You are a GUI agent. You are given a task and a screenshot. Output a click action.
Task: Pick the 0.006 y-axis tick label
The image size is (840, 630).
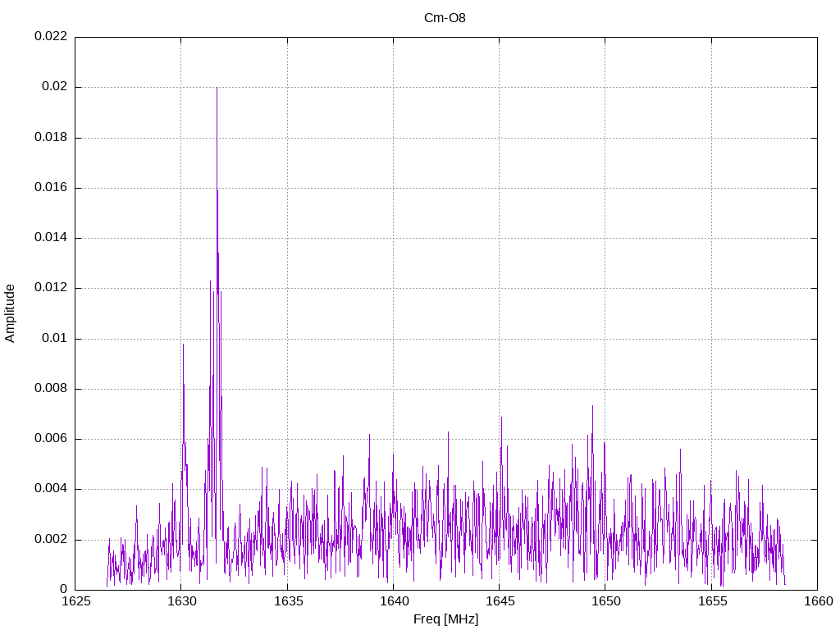point(51,439)
